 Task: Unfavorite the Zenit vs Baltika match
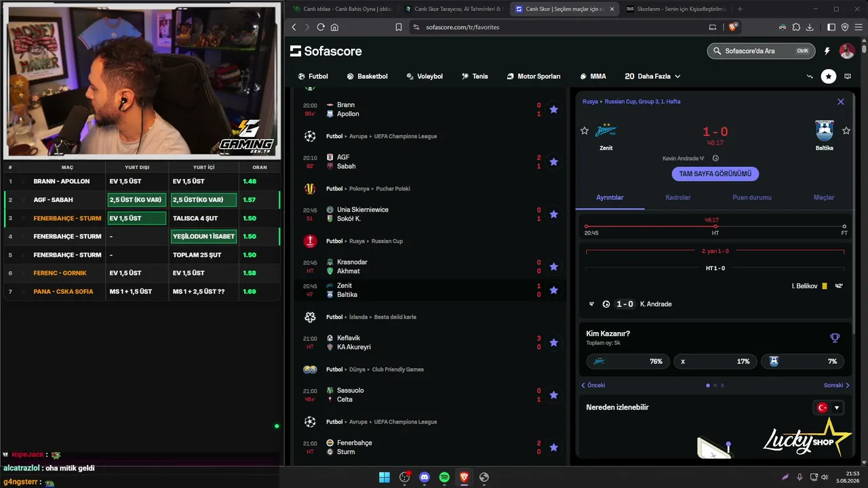[x=553, y=290]
